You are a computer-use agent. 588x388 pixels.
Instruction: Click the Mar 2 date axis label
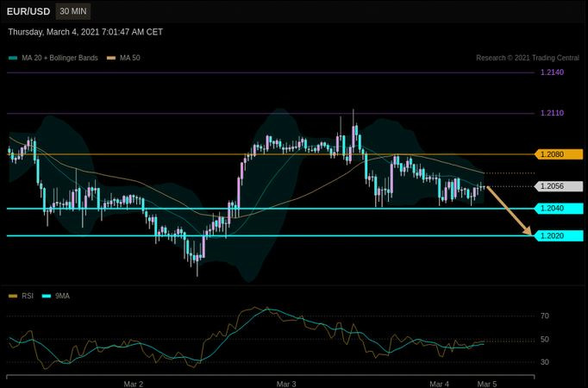click(133, 384)
